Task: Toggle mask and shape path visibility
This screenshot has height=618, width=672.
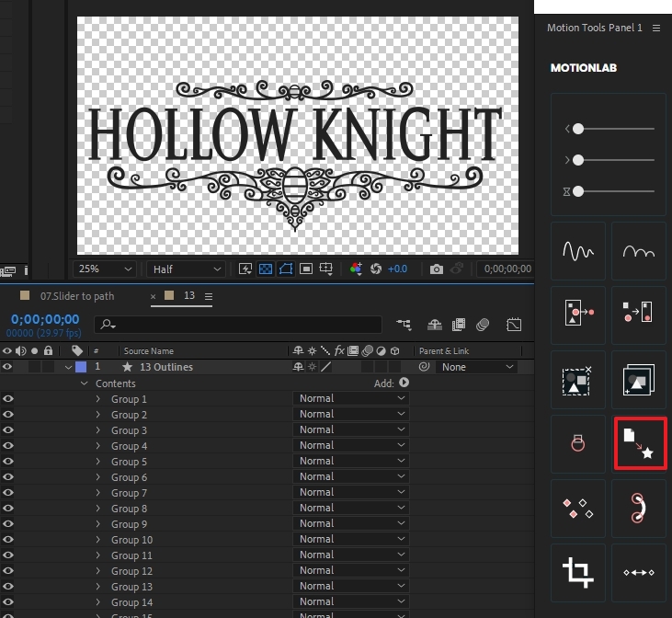Action: tap(286, 269)
